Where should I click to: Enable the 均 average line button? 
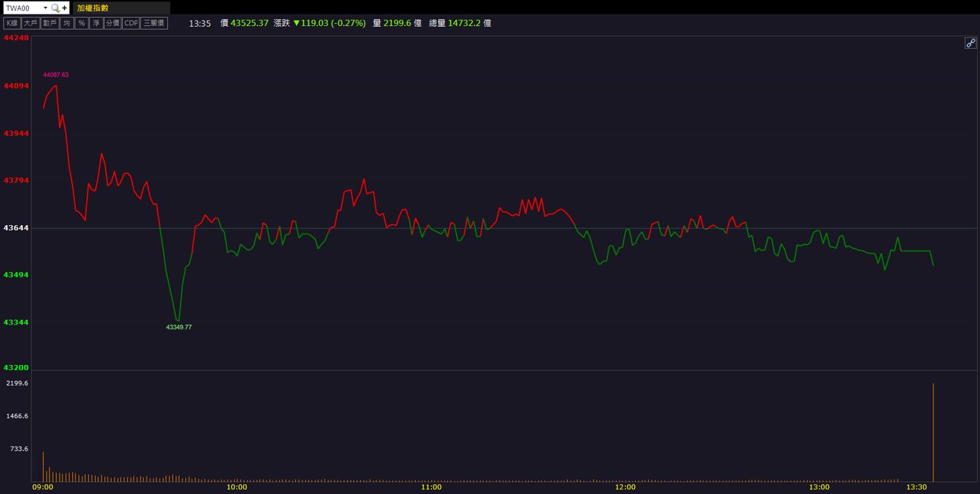(67, 23)
